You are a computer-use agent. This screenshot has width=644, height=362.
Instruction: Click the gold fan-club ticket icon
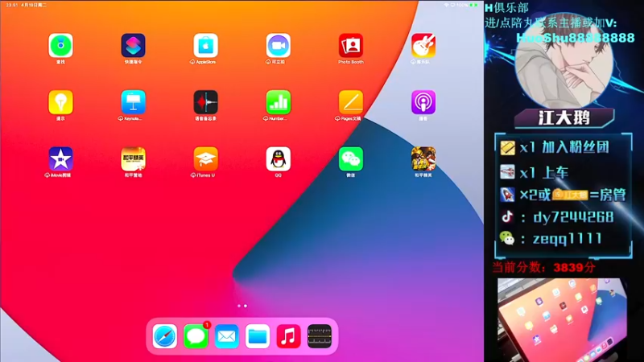pos(508,147)
